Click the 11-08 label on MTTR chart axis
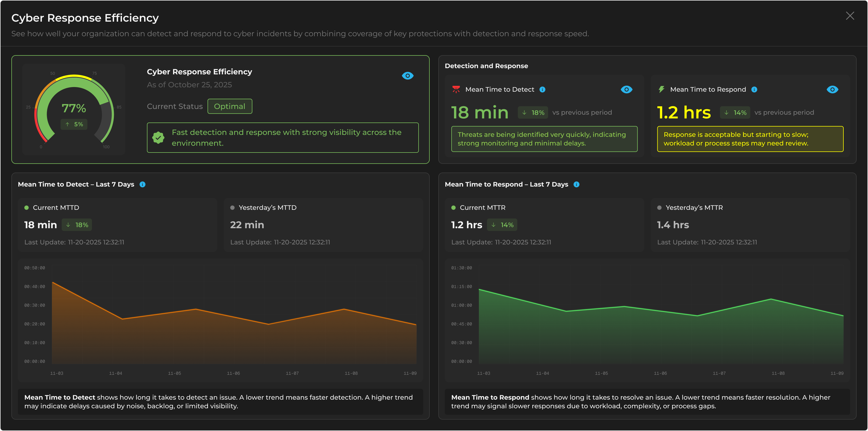The width and height of the screenshot is (868, 431). click(x=778, y=373)
